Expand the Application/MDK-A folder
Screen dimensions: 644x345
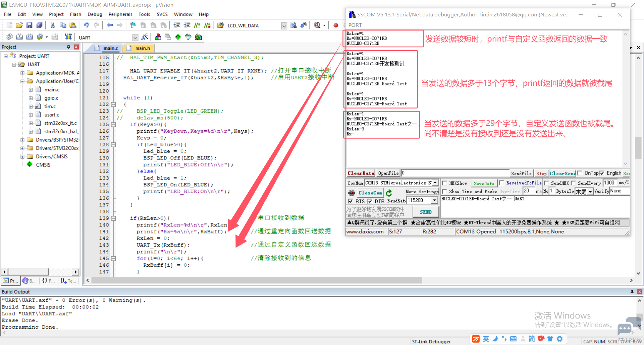(22, 73)
